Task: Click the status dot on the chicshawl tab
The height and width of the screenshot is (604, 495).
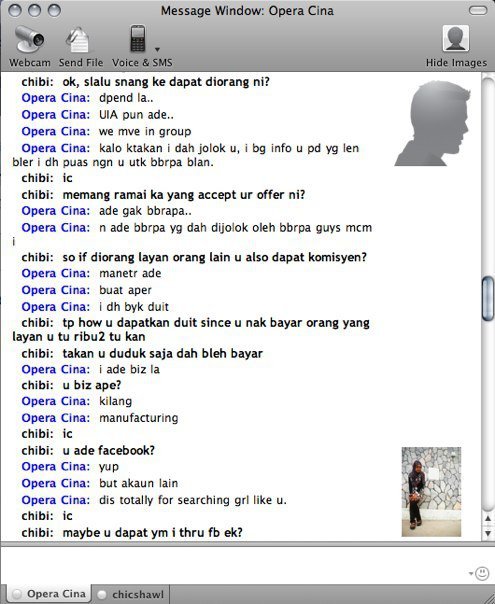Action: pos(102,594)
